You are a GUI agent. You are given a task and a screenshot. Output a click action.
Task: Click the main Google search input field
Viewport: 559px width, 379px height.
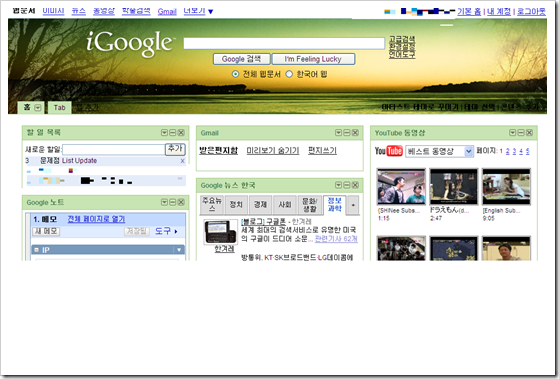(284, 43)
